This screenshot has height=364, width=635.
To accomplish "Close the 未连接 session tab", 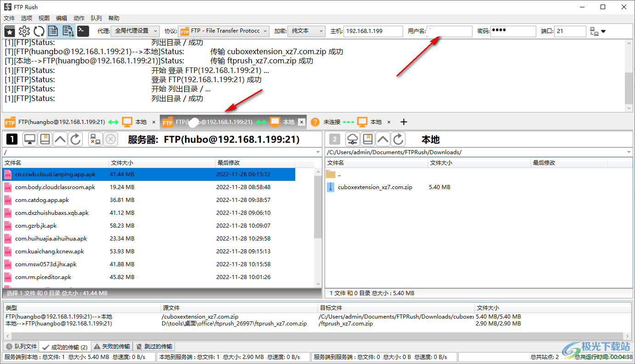I will click(x=389, y=122).
